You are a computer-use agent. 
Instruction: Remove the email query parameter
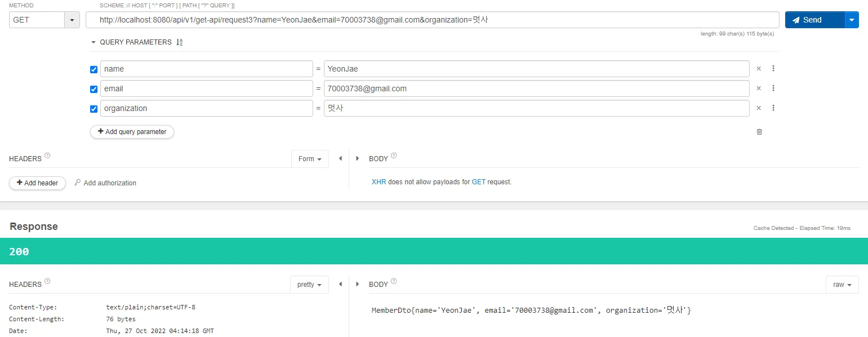[x=759, y=88]
